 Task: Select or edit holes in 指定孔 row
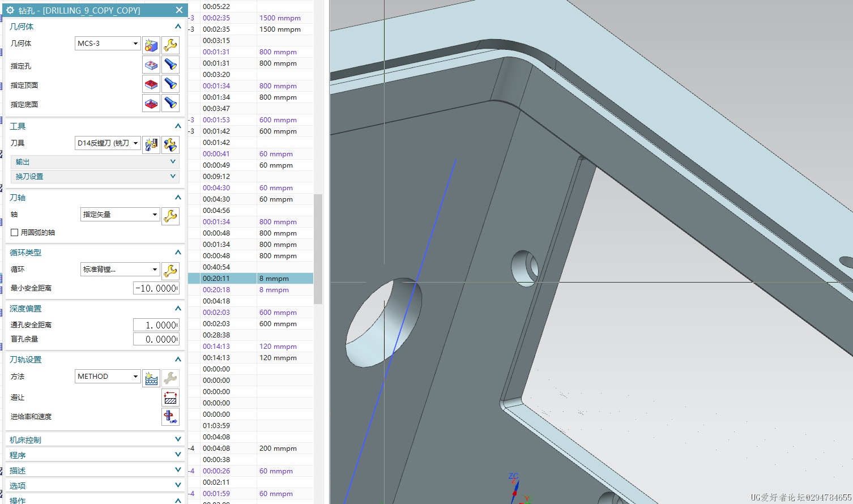[151, 65]
